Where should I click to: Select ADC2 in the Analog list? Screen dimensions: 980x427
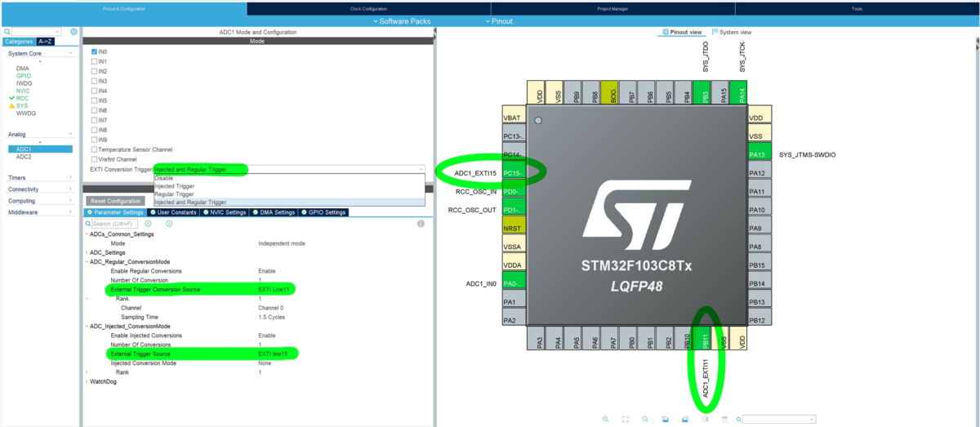click(24, 157)
